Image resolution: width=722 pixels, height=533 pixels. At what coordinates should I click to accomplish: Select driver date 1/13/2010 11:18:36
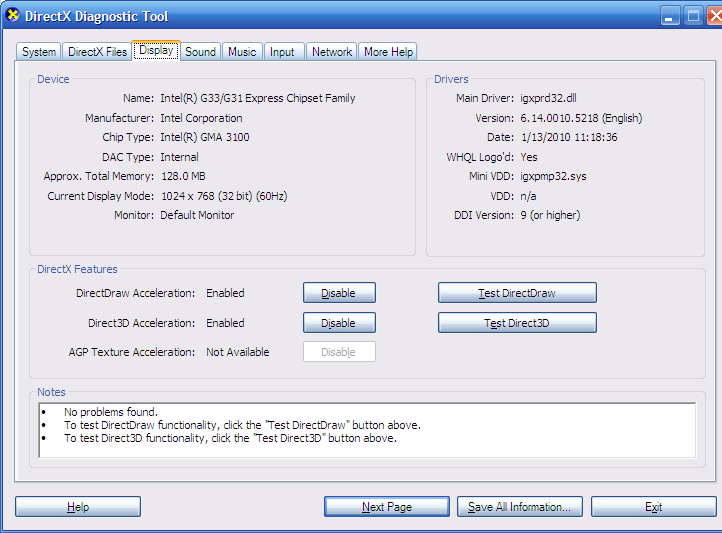tap(569, 137)
